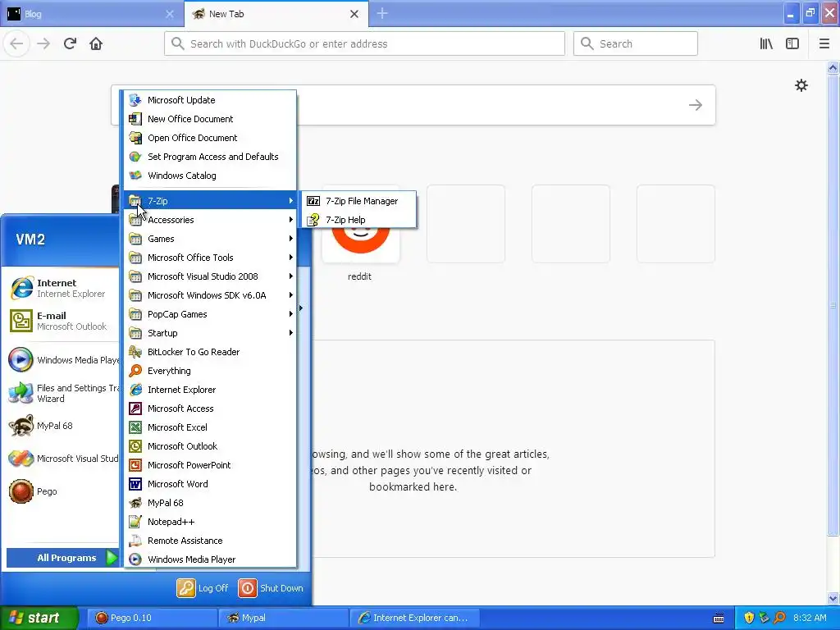Expand the PopCap Games submenu
Image resolution: width=840 pixels, height=630 pixels.
[x=210, y=314]
